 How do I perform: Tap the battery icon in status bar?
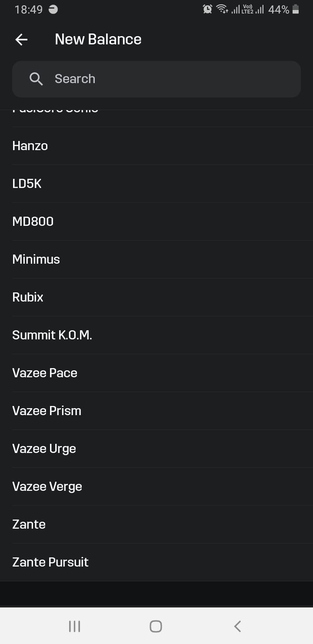pos(296,9)
